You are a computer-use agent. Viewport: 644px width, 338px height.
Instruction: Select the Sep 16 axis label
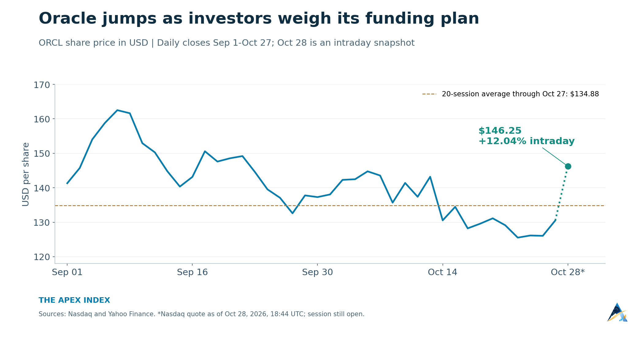192,272
